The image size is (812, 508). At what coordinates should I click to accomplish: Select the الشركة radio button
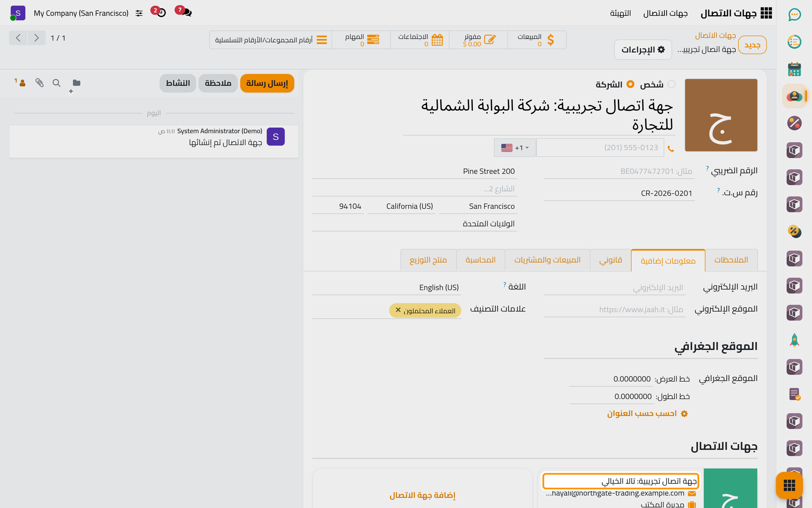[x=630, y=84]
